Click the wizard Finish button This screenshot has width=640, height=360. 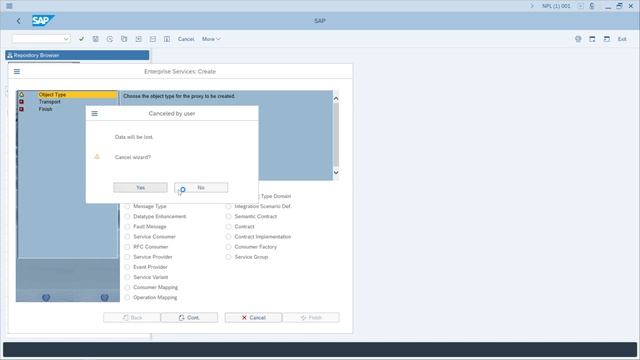pos(311,318)
